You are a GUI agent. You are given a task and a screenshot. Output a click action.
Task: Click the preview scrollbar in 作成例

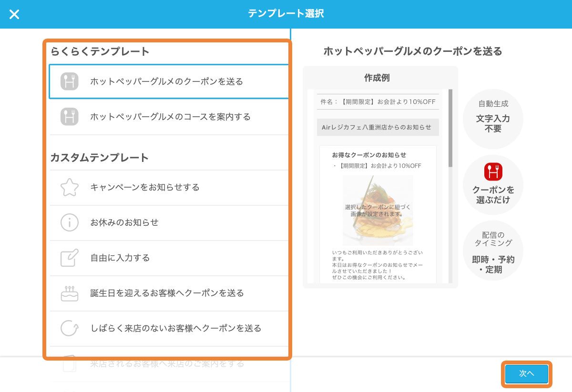click(x=450, y=129)
